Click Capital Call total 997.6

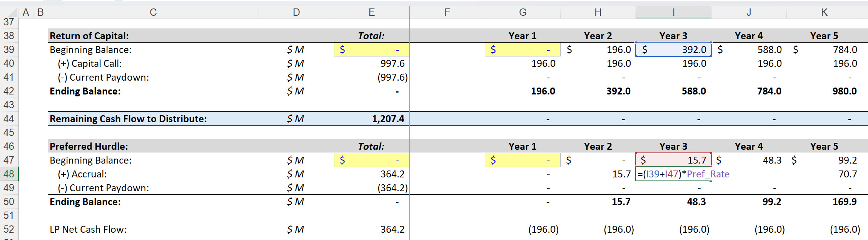point(392,63)
